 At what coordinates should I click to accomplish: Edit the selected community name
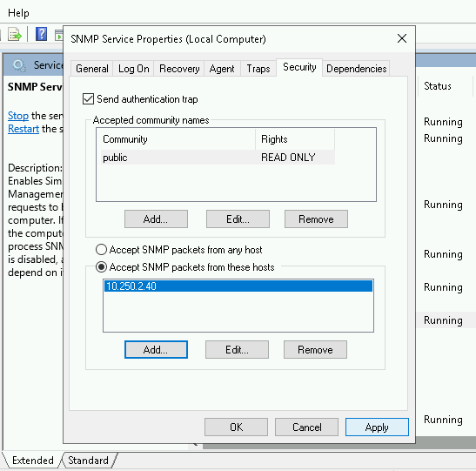pyautogui.click(x=238, y=219)
